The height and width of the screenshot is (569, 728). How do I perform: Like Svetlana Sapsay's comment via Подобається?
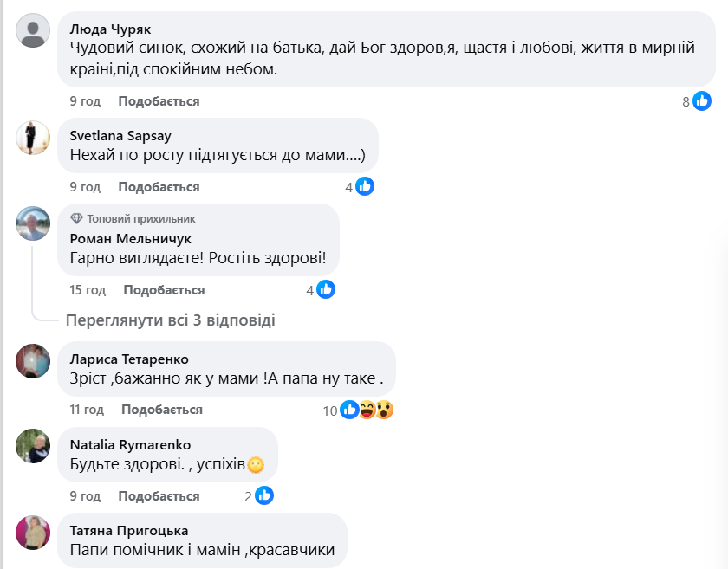click(x=159, y=187)
